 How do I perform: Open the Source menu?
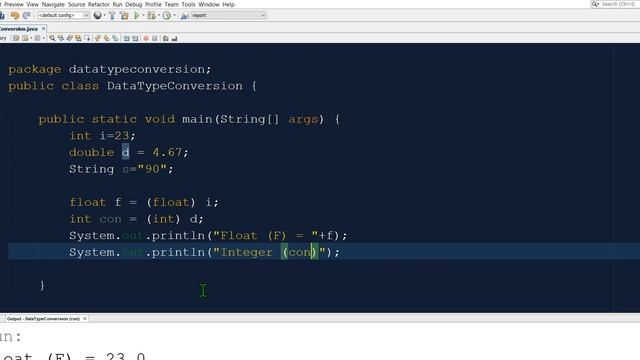pos(76,4)
